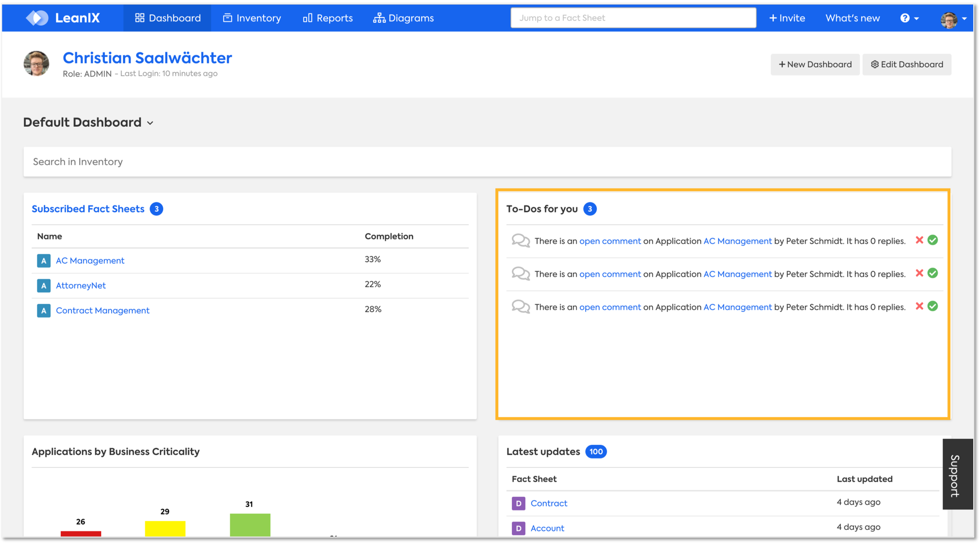The height and width of the screenshot is (543, 980).
Task: Click the Edit Dashboard button
Action: (x=906, y=65)
